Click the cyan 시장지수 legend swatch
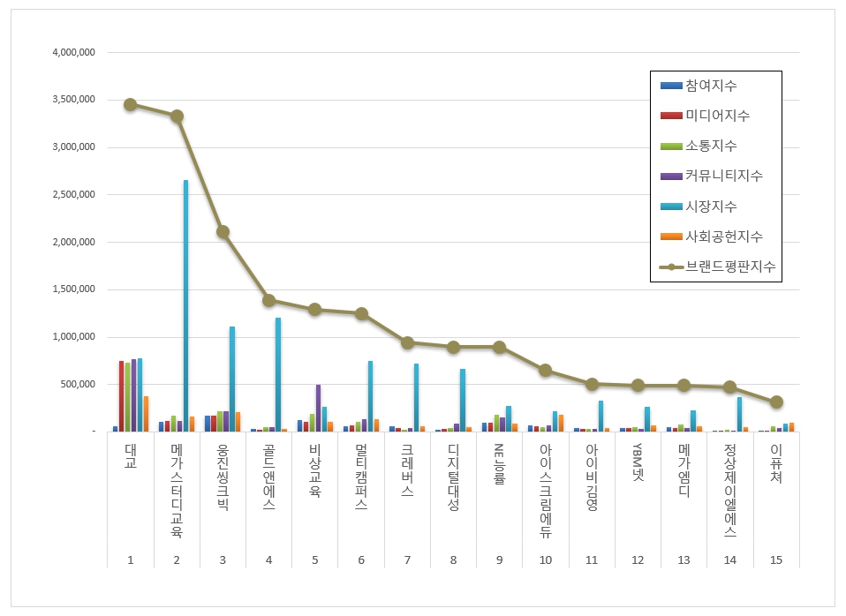The width and height of the screenshot is (846, 616). tap(671, 207)
